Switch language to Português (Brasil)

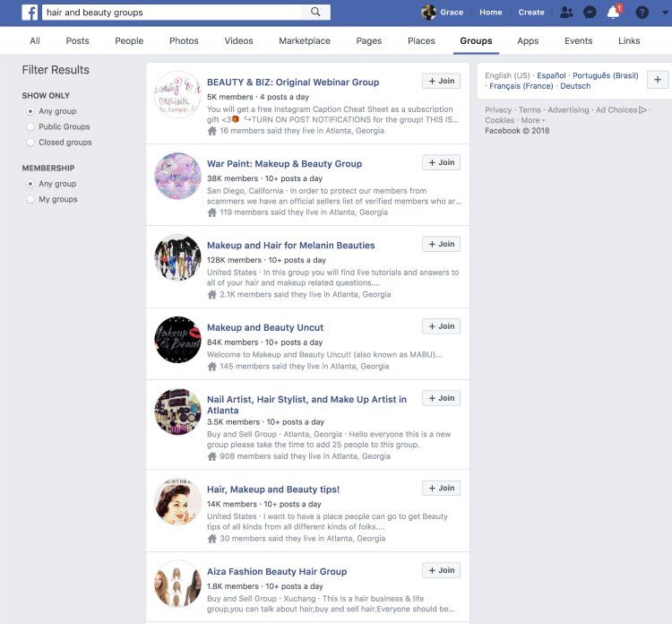(x=605, y=75)
